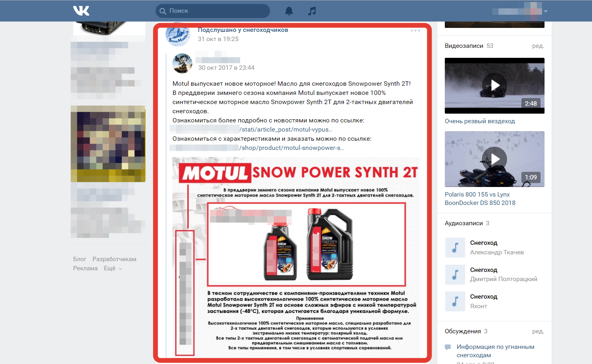
Task: Click the blurred sidebar advertisement image
Action: coord(108,144)
